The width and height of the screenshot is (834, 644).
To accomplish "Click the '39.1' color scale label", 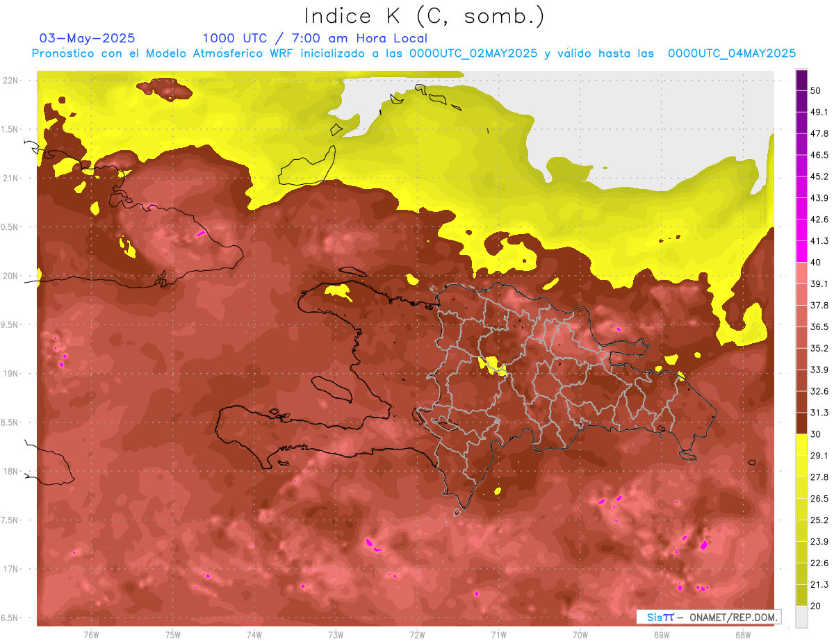I will pos(819,283).
